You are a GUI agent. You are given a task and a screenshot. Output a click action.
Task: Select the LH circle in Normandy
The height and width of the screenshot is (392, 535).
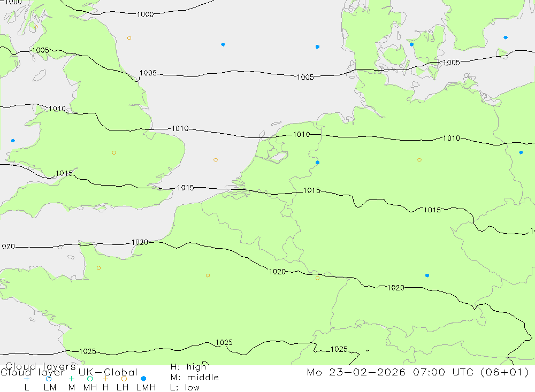coord(98,268)
